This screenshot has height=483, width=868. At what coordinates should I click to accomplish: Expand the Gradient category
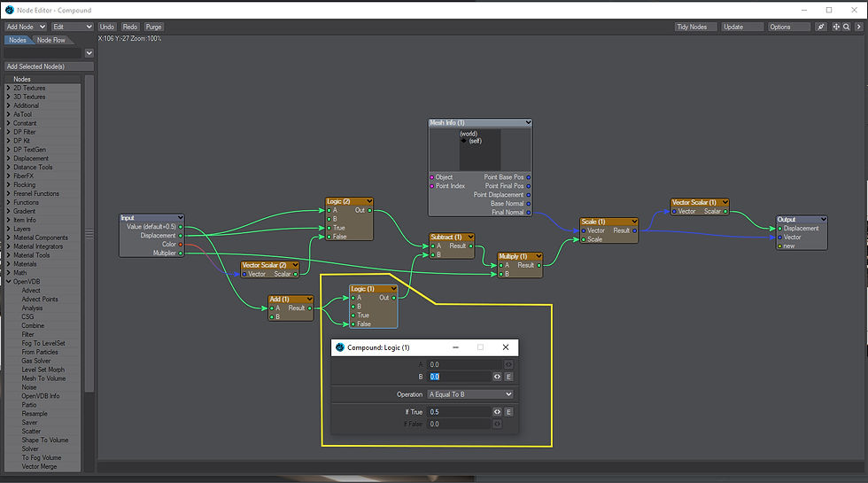(8, 211)
